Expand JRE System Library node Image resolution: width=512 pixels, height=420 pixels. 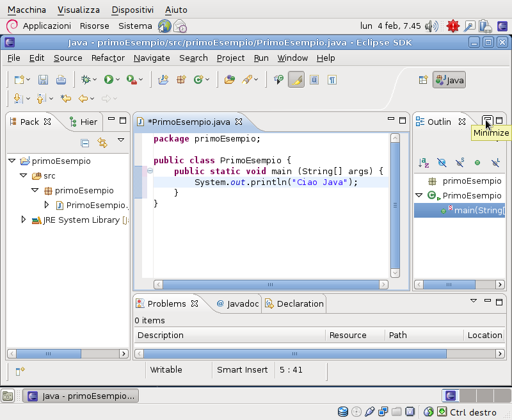click(23, 220)
